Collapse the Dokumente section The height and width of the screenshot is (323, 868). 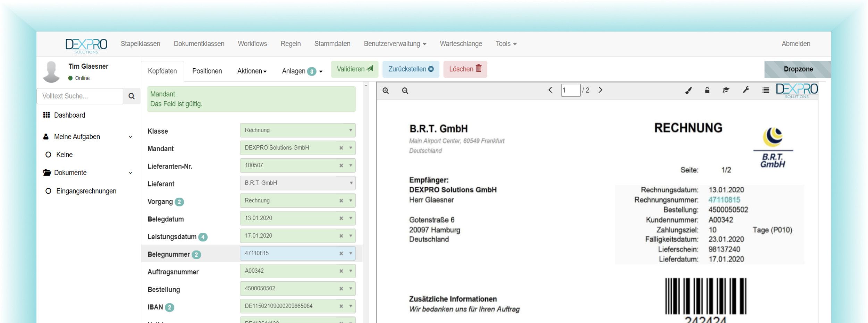(x=130, y=173)
